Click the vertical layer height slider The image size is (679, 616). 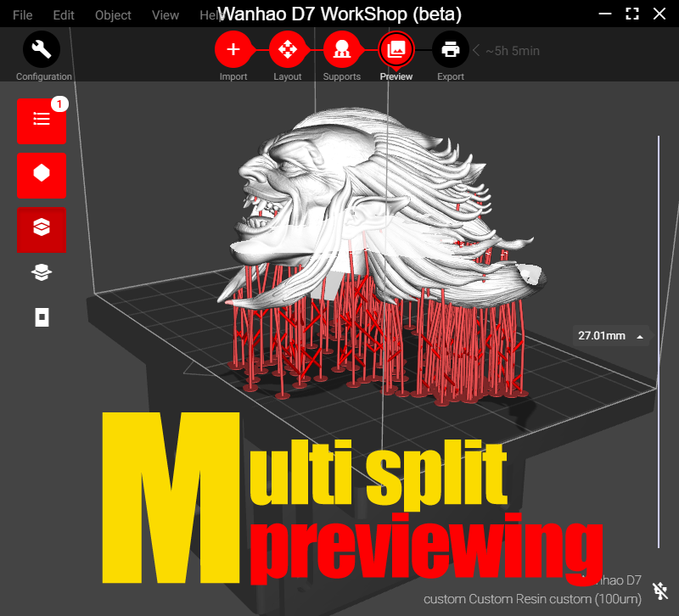659,339
